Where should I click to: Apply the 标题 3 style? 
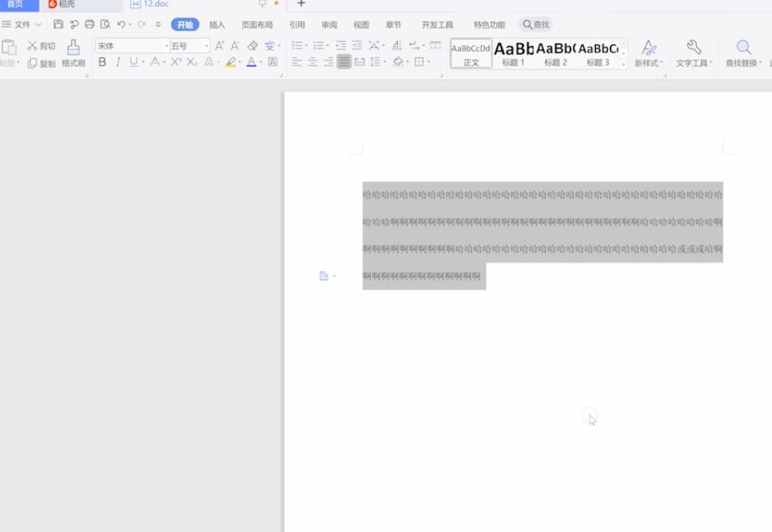tap(598, 53)
